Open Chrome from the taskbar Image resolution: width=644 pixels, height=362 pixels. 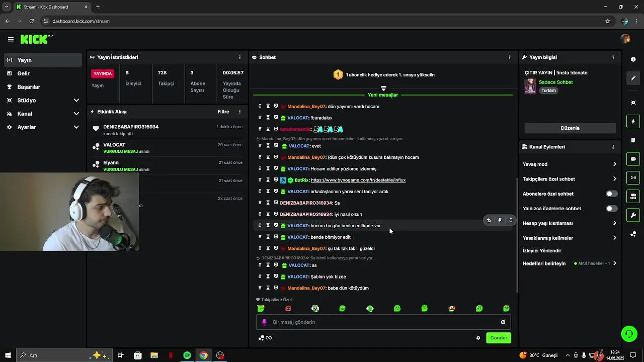click(x=203, y=355)
